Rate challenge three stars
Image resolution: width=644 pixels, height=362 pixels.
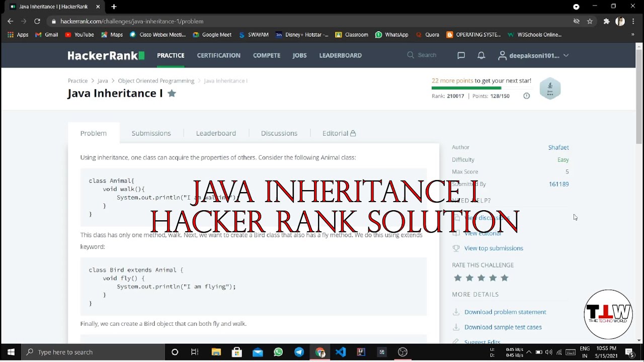click(481, 278)
